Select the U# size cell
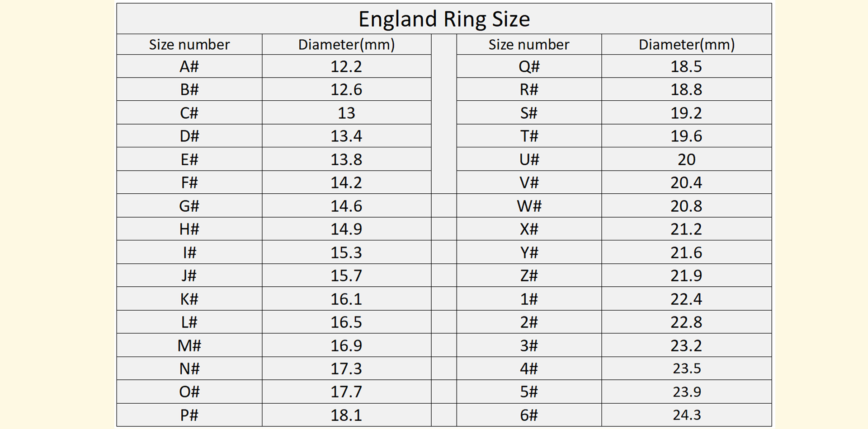Image resolution: width=868 pixels, height=429 pixels. coord(529,159)
